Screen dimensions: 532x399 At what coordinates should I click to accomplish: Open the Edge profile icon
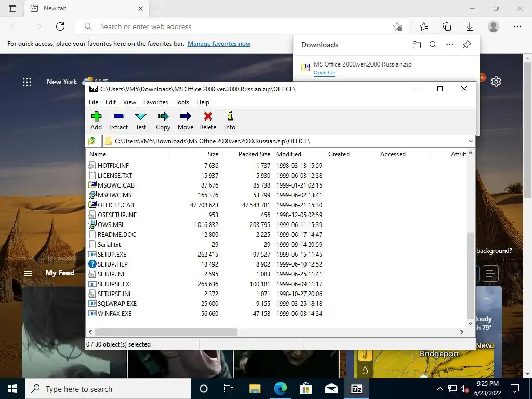click(x=494, y=26)
